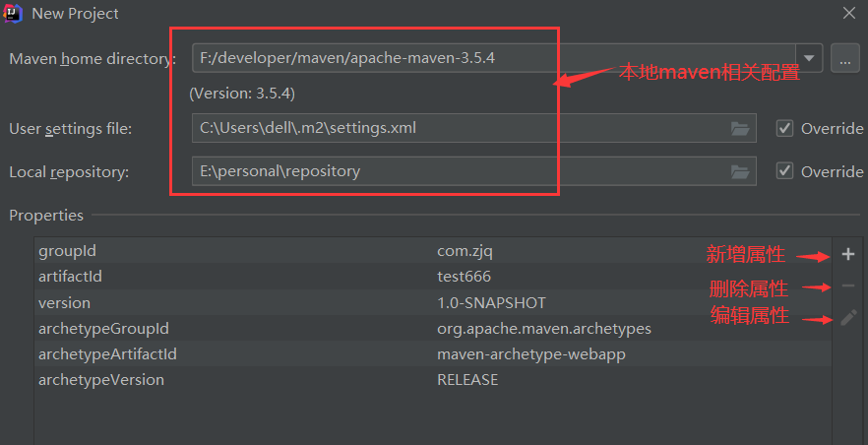The image size is (868, 445).
Task: Click the add property plus icon
Action: coord(848,255)
